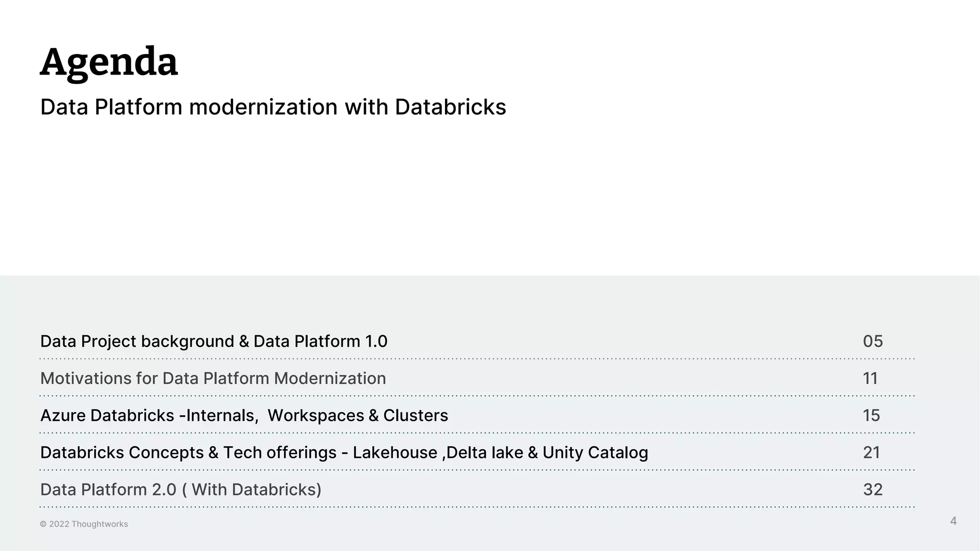
Task: Click page number 21
Action: (x=871, y=452)
